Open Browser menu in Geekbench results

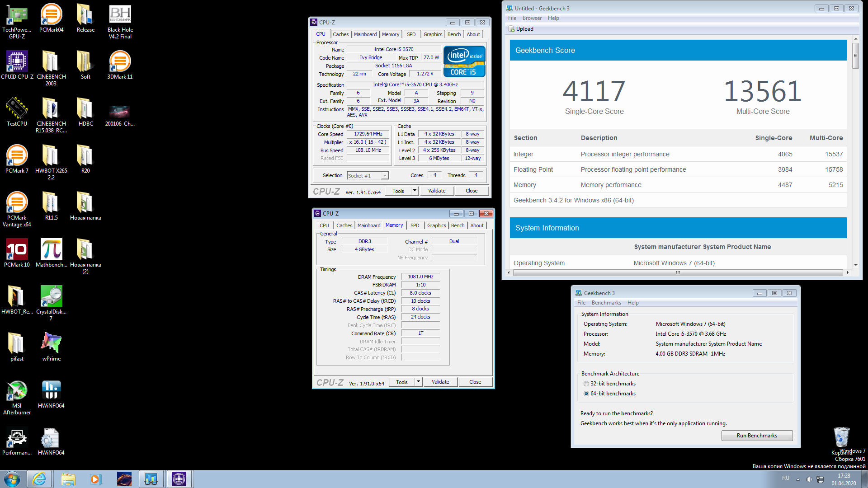coord(532,18)
